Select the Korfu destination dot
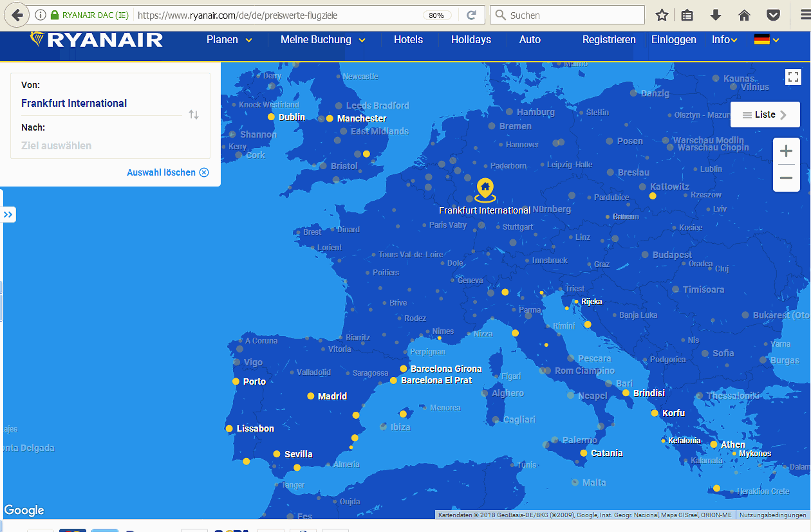Viewport: 811px width, 532px height. point(655,413)
